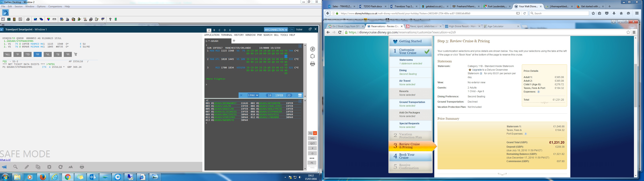Expand Air Travel section in cruise sidebar
The height and width of the screenshot is (181, 644).
click(411, 83)
